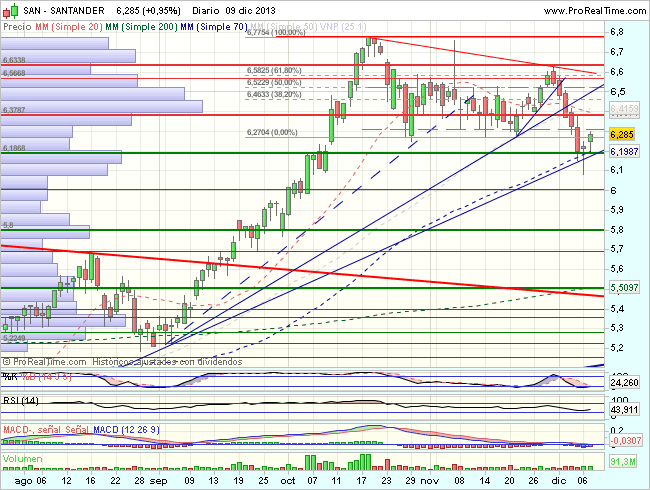Click the 43,911 RSI value tag
Viewport: 650px width, 490px height.
pos(624,410)
